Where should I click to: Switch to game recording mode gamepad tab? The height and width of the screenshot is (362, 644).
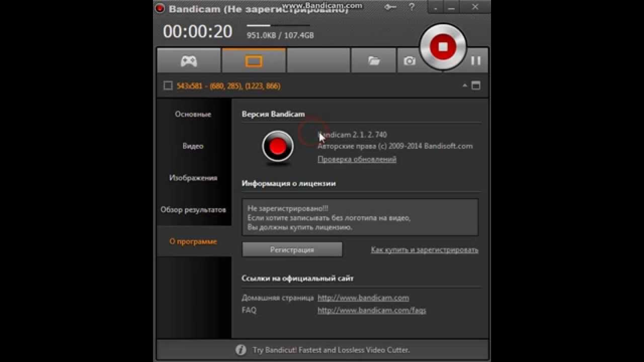pos(189,61)
